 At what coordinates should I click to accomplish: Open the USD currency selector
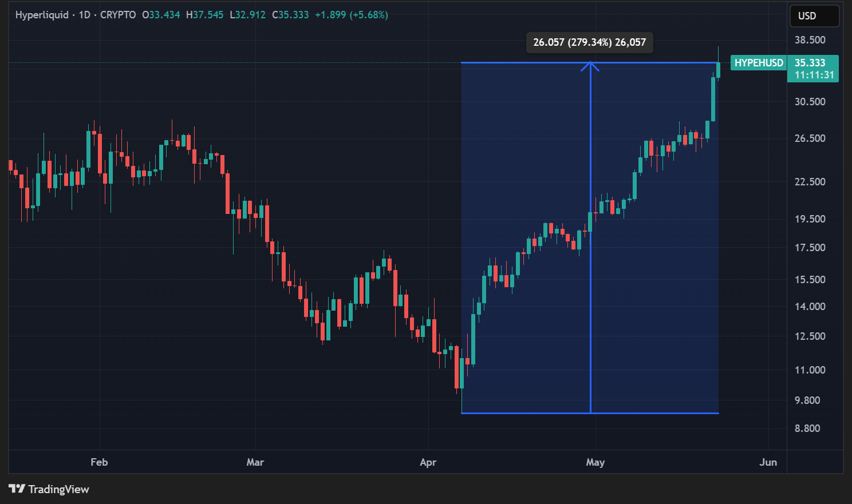point(814,16)
